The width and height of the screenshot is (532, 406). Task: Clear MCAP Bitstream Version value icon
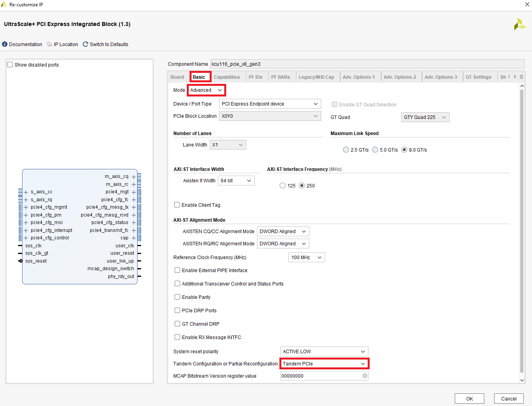point(365,376)
